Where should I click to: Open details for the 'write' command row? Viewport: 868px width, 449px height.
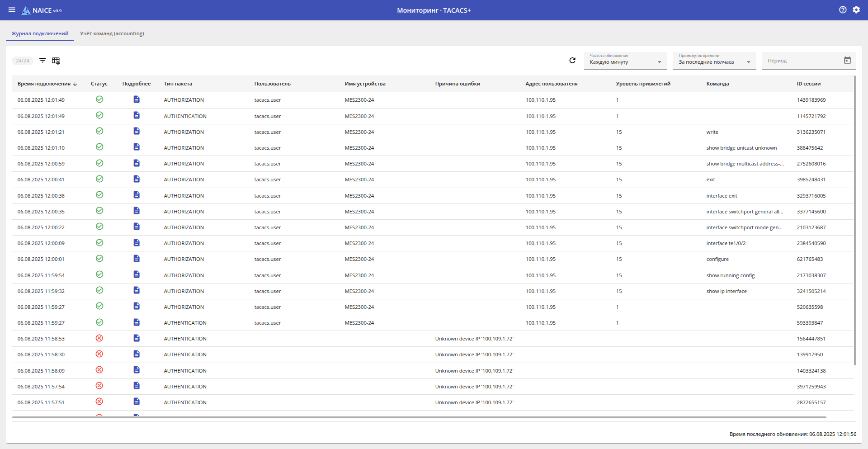click(x=137, y=132)
